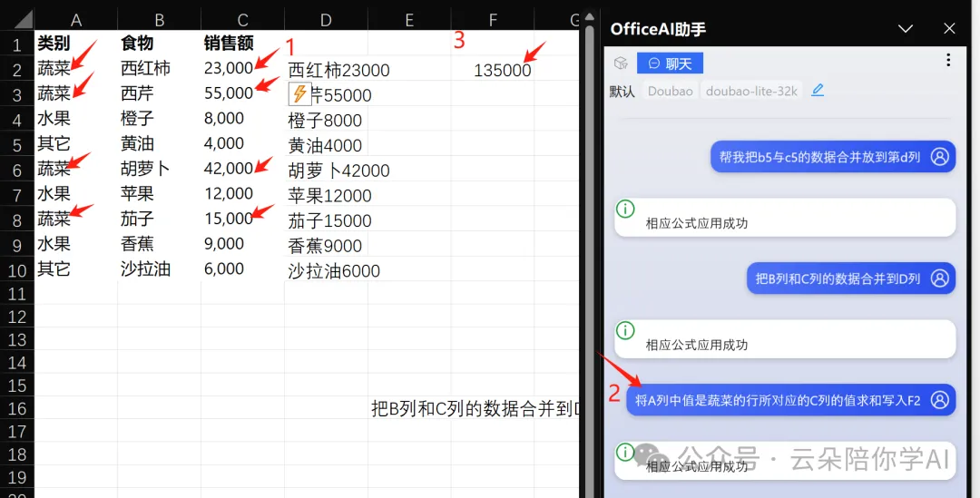Click user avatar on 帮我把b5与c5 message
The height and width of the screenshot is (498, 980).
pyautogui.click(x=939, y=157)
